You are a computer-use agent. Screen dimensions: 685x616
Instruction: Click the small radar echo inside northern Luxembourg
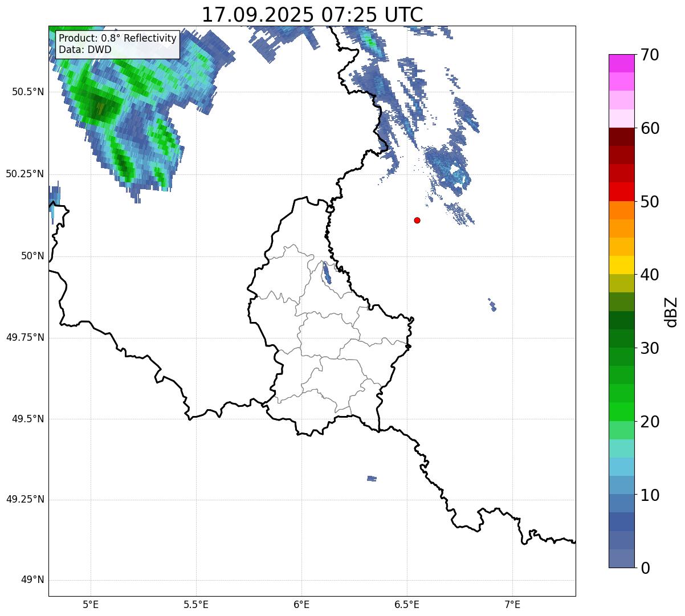pyautogui.click(x=327, y=273)
